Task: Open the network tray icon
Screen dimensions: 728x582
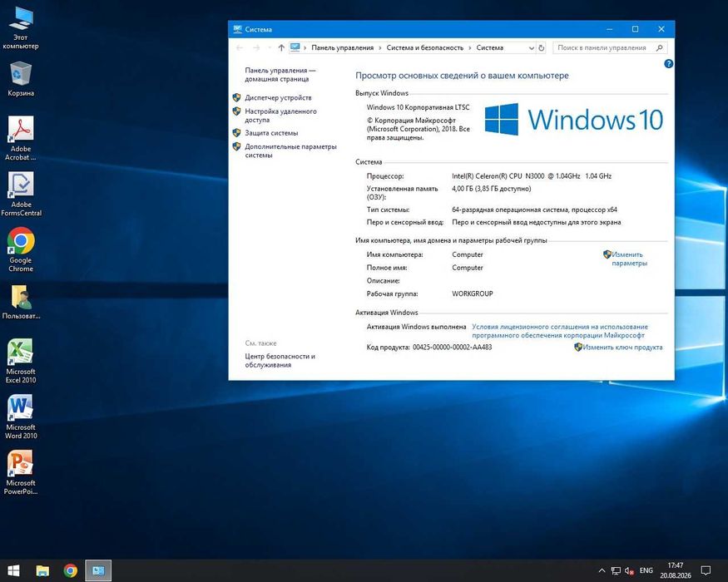Action: [x=616, y=570]
